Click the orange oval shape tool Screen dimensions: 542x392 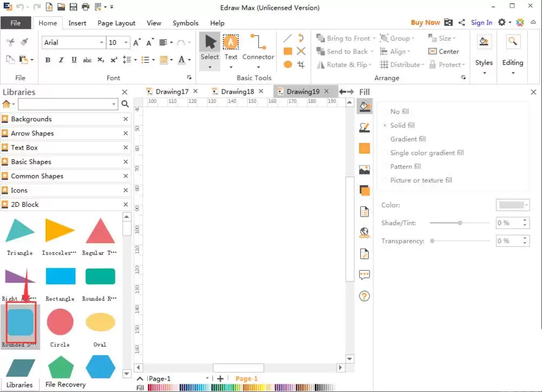point(288,64)
